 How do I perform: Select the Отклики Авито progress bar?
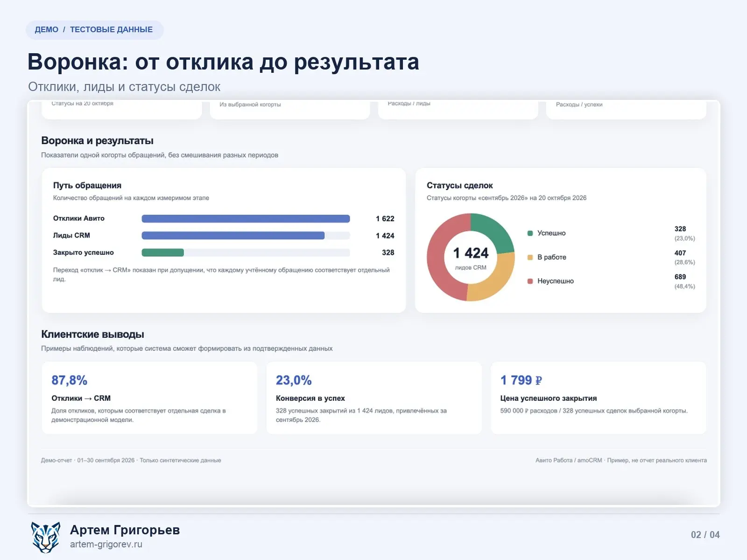[246, 219]
